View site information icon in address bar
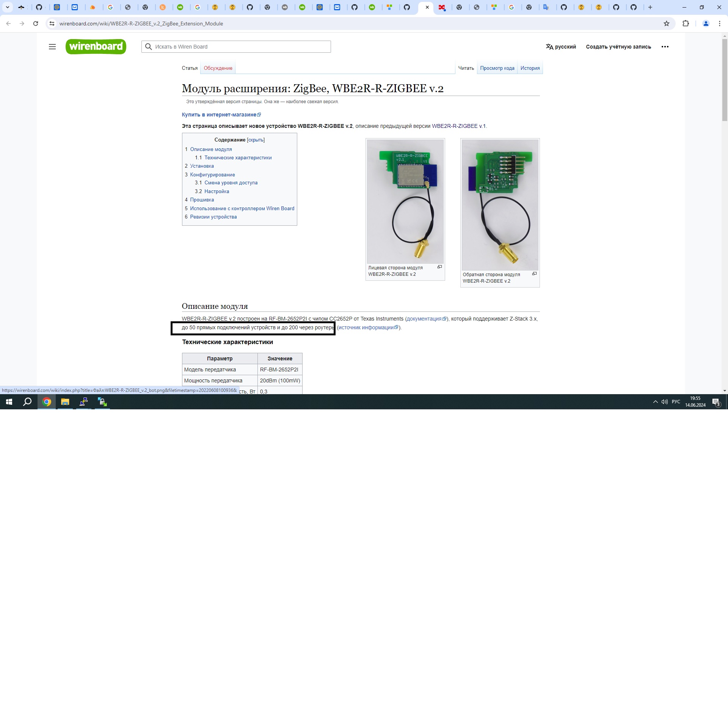 point(52,24)
